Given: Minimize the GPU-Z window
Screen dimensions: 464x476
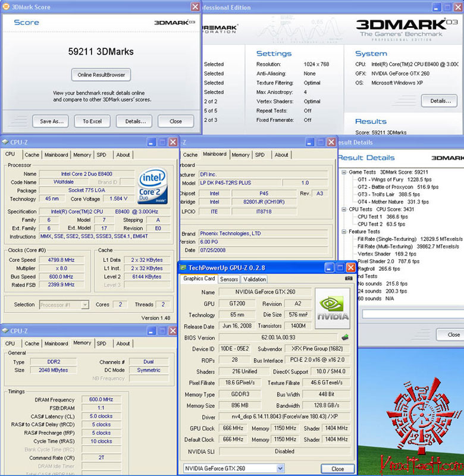Looking at the screenshot, I should coord(329,267).
